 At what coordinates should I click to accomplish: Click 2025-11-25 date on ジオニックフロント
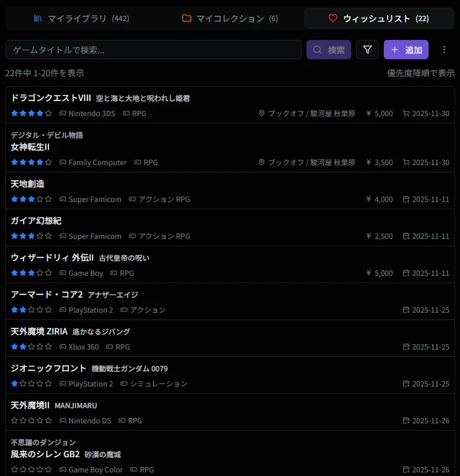click(x=431, y=383)
